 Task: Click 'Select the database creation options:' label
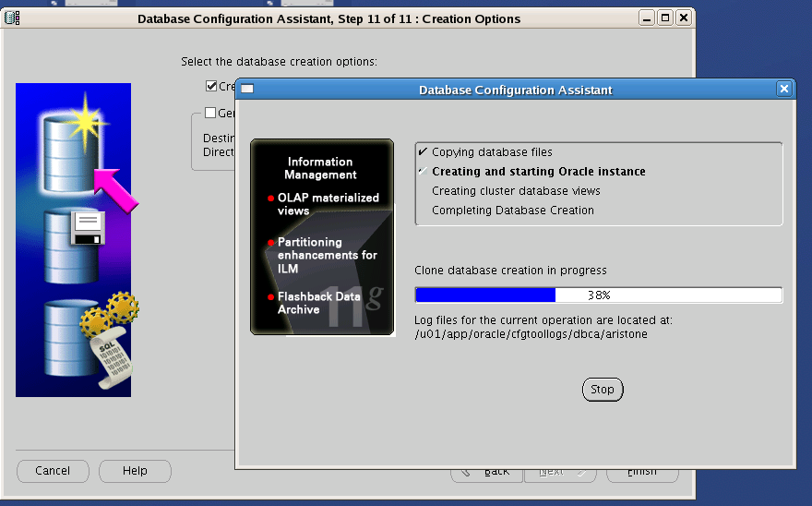tap(279, 61)
